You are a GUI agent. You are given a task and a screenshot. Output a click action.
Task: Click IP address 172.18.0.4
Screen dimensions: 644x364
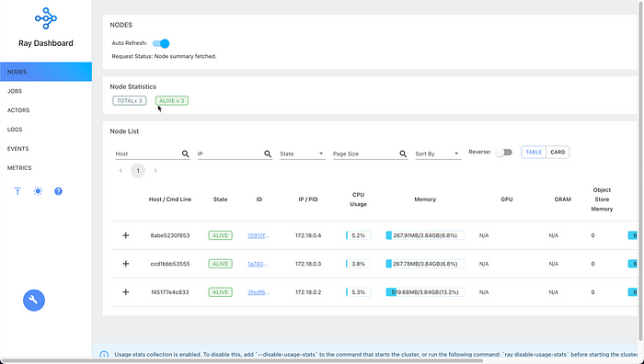tap(308, 235)
